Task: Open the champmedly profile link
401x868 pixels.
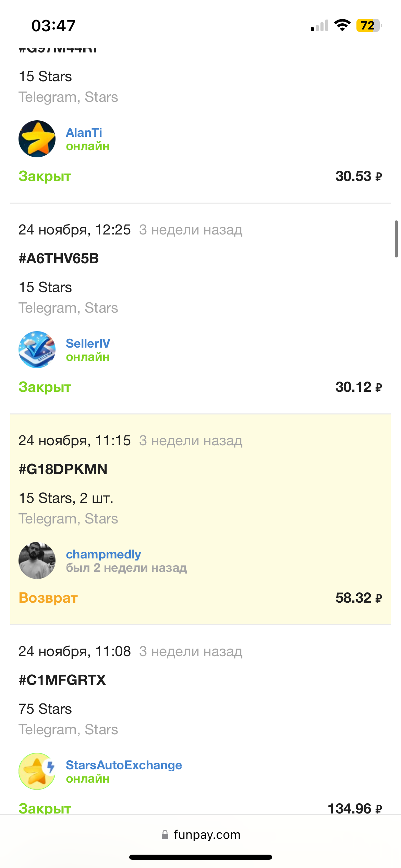Action: pyautogui.click(x=104, y=554)
